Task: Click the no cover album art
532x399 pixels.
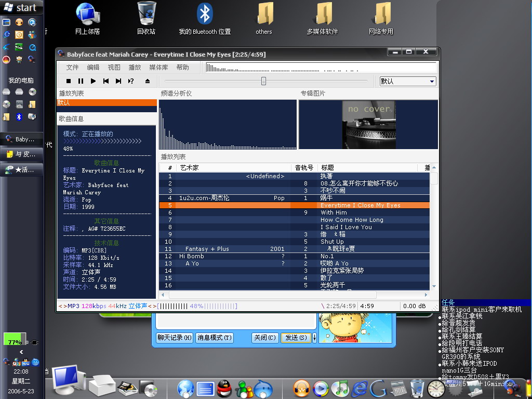Action: [368, 125]
